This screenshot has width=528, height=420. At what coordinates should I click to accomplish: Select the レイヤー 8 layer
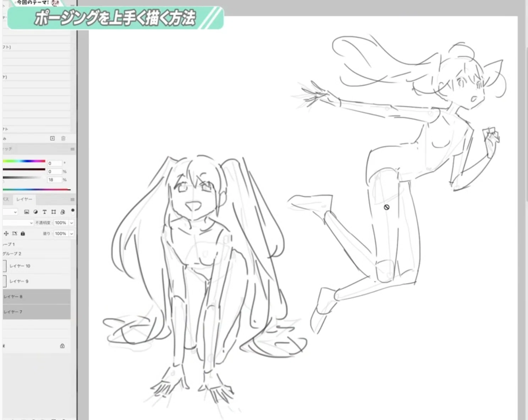(37, 297)
